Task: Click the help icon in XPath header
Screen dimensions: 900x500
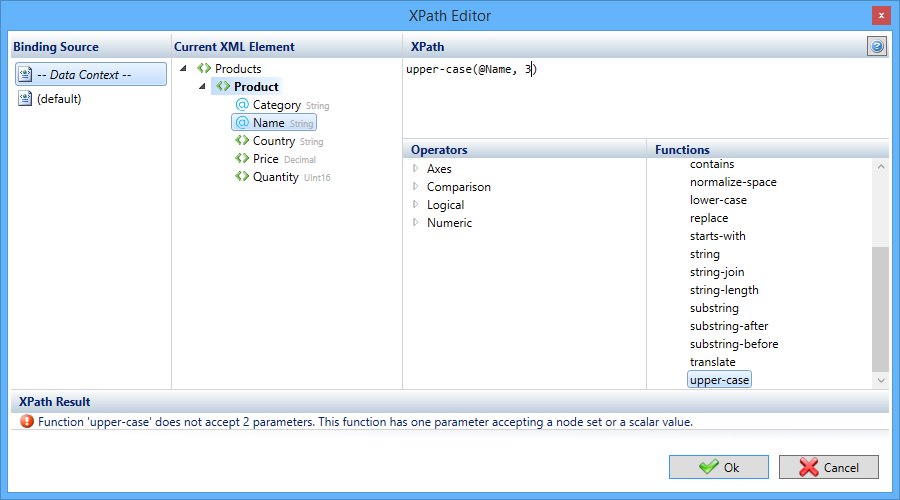Action: (x=876, y=46)
